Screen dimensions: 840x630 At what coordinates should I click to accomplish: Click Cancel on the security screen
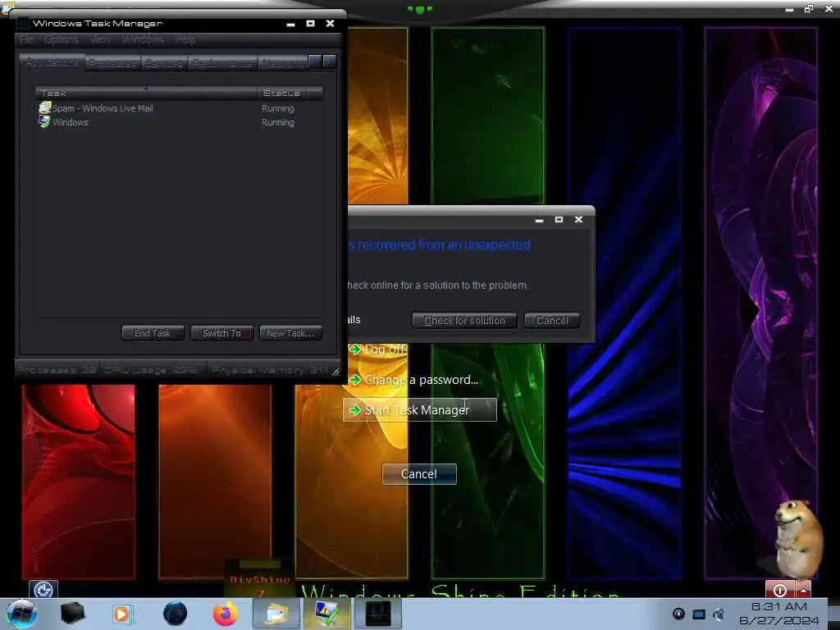click(419, 474)
